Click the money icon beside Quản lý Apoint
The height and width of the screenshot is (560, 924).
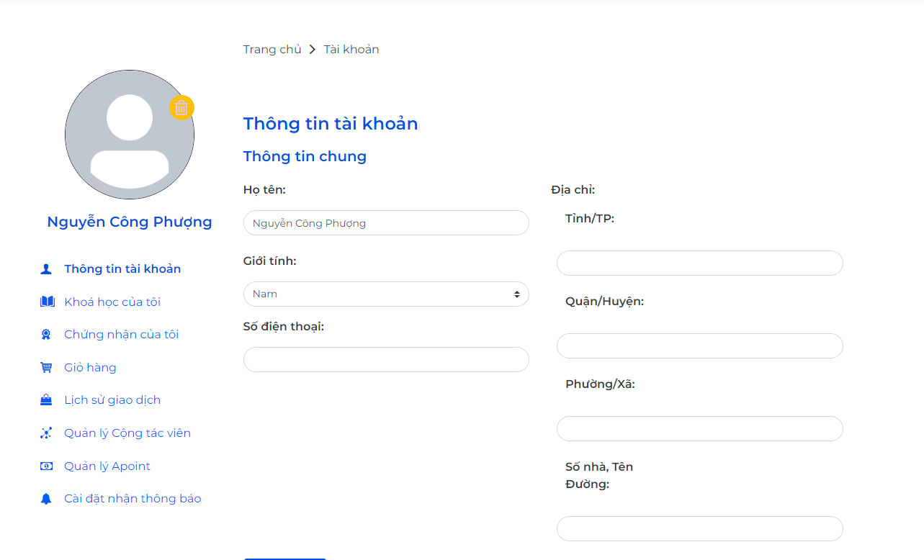[x=46, y=466]
